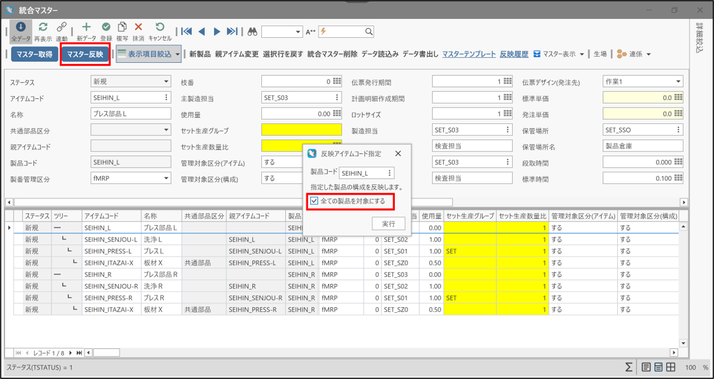Save using the 登録 checkmark icon

(x=106, y=27)
